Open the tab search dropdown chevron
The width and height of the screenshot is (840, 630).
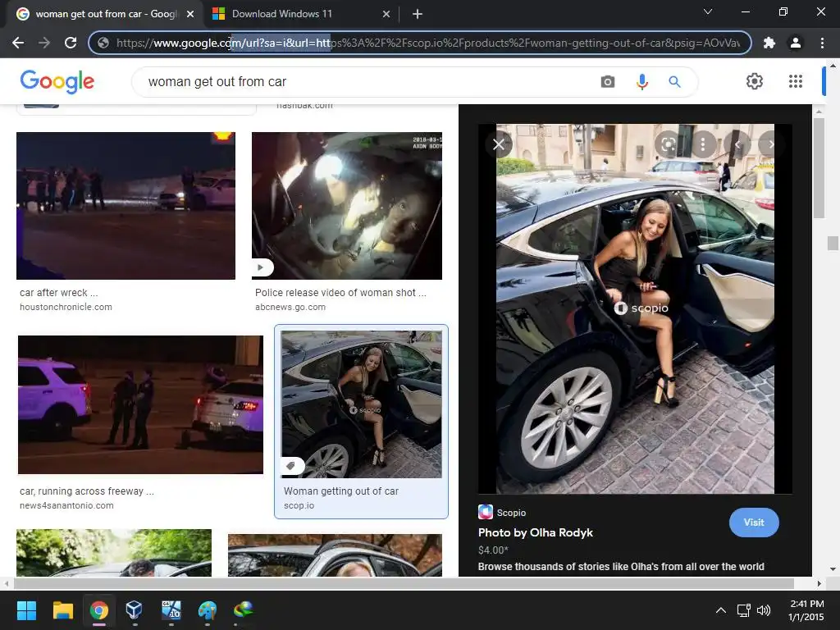coord(708,11)
